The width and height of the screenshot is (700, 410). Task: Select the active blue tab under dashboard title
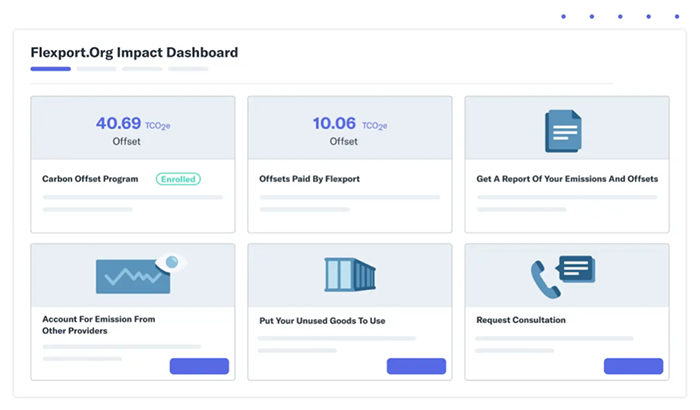tap(50, 69)
